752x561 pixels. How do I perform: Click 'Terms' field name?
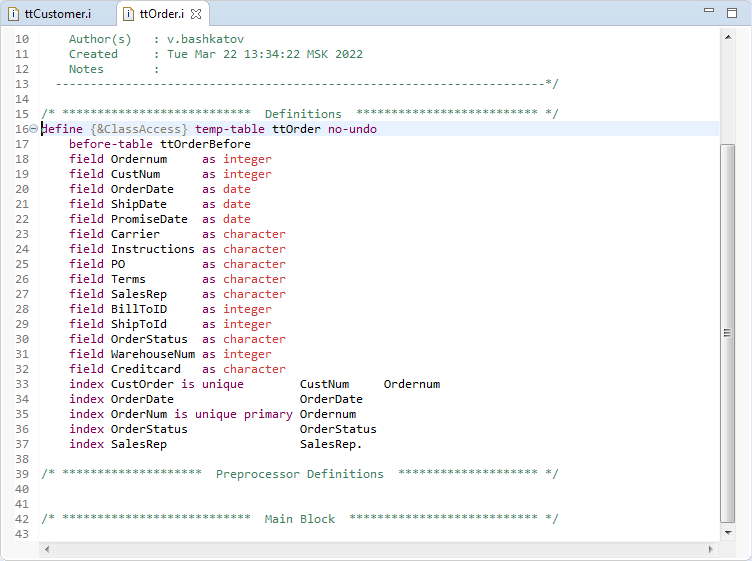point(128,279)
